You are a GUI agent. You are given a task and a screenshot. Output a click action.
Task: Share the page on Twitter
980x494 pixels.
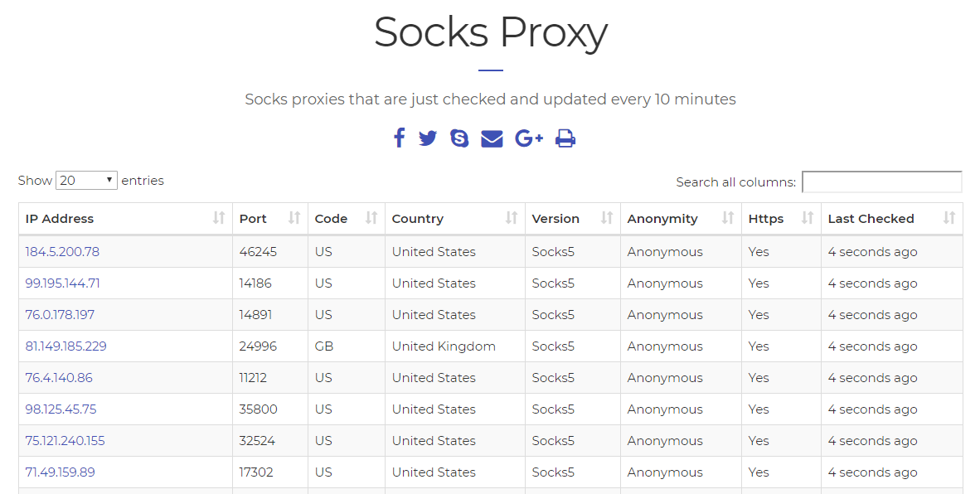428,138
